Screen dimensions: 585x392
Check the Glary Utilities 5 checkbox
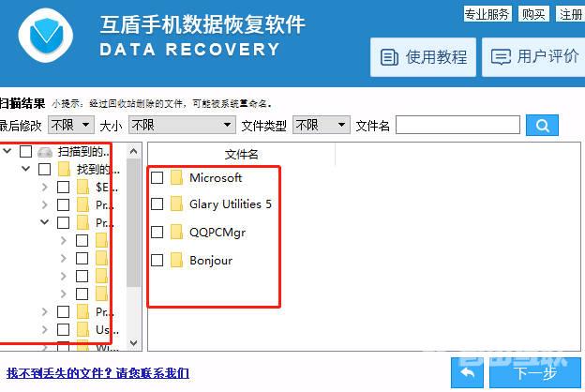tap(157, 204)
